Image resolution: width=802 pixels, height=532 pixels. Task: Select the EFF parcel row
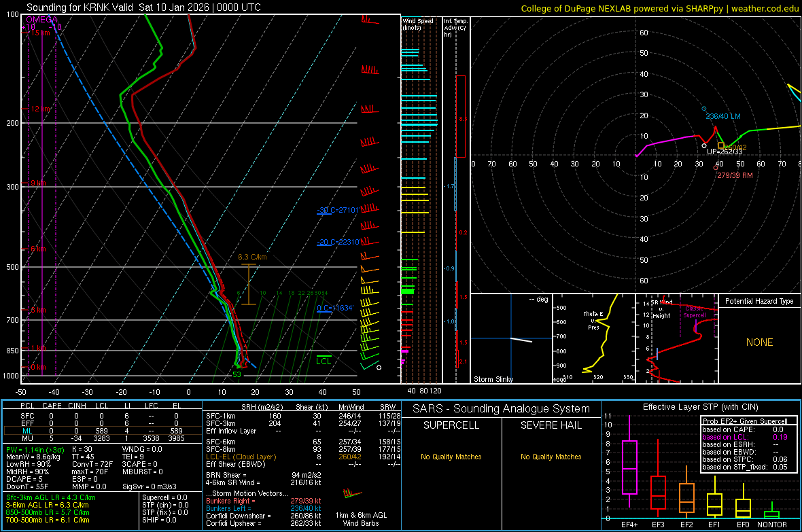point(102,423)
